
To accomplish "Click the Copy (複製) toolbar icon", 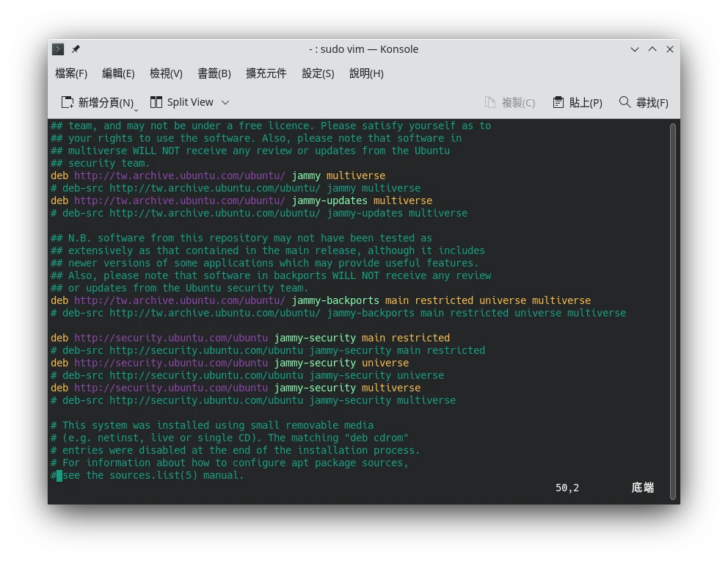I will [x=491, y=102].
